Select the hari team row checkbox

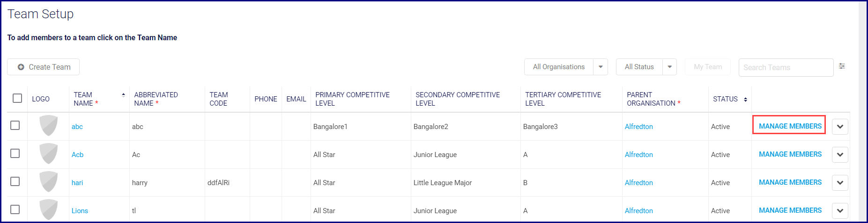coord(15,181)
